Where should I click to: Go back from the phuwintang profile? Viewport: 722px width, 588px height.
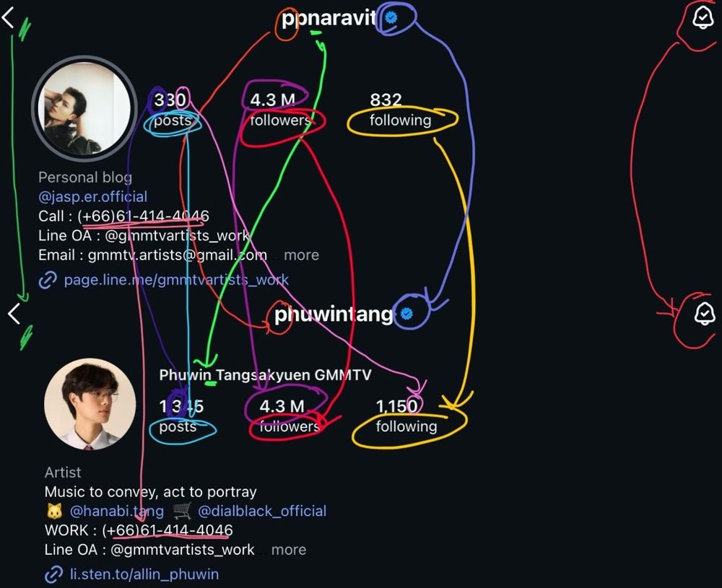(x=14, y=314)
